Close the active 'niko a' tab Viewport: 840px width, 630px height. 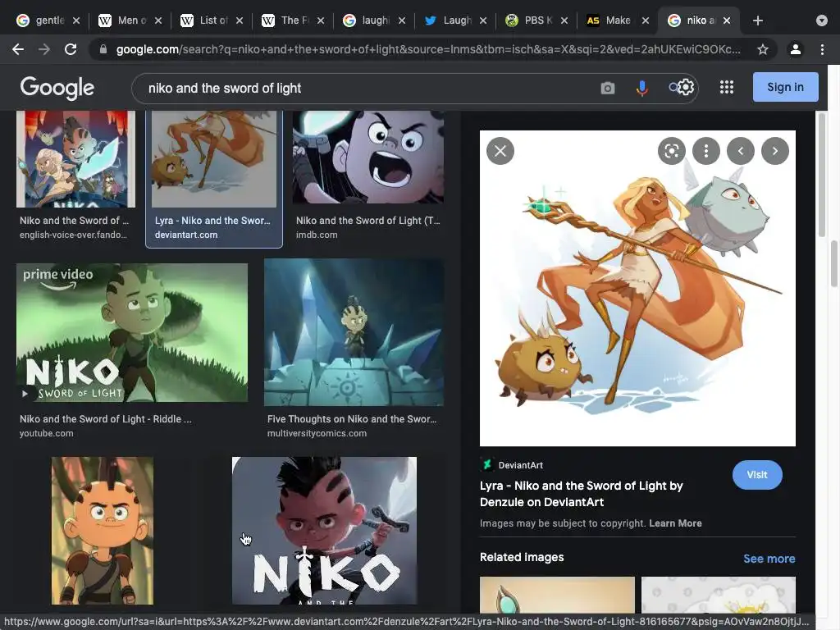(727, 21)
